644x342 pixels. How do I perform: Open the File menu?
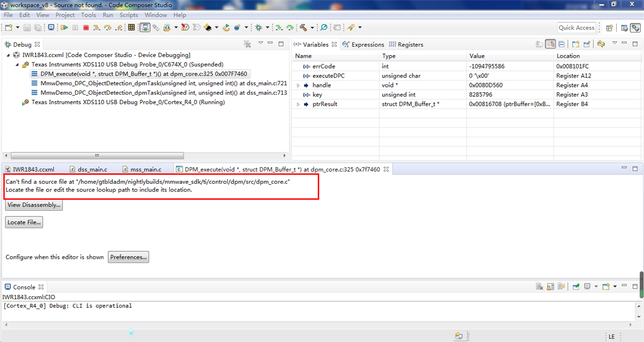click(8, 15)
